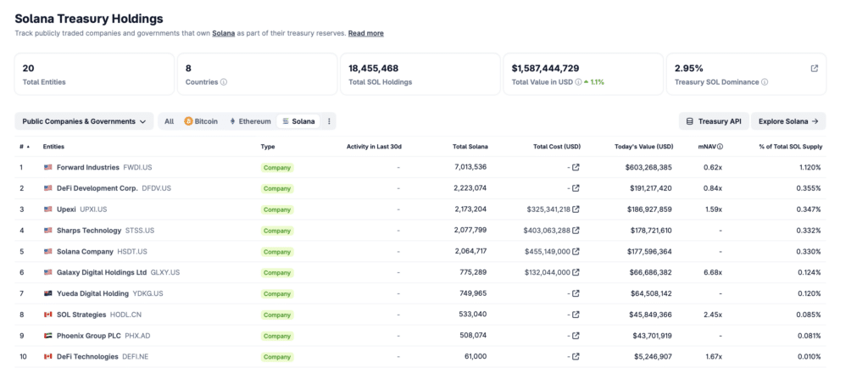Click info icon next to mNAV column header
The width and height of the screenshot is (868, 368).
[x=721, y=147]
